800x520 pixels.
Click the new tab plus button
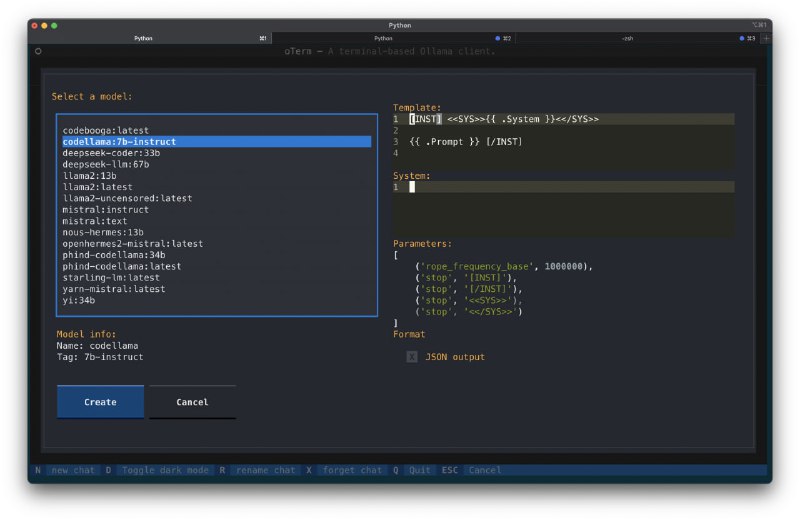[x=766, y=38]
